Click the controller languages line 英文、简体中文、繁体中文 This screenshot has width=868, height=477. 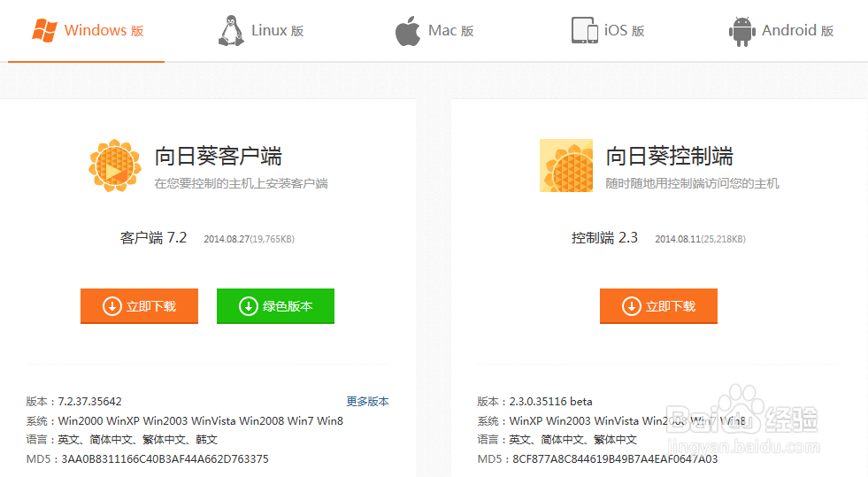[x=573, y=439]
